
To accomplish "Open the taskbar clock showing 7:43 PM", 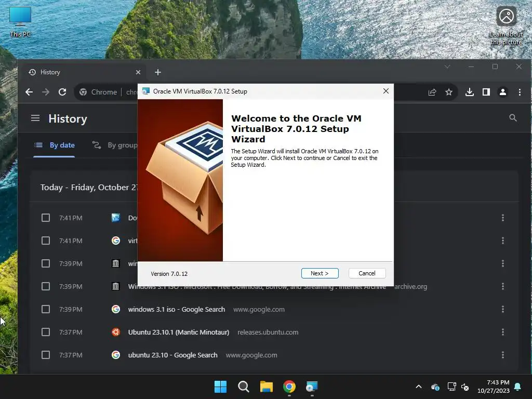I will [x=494, y=387].
